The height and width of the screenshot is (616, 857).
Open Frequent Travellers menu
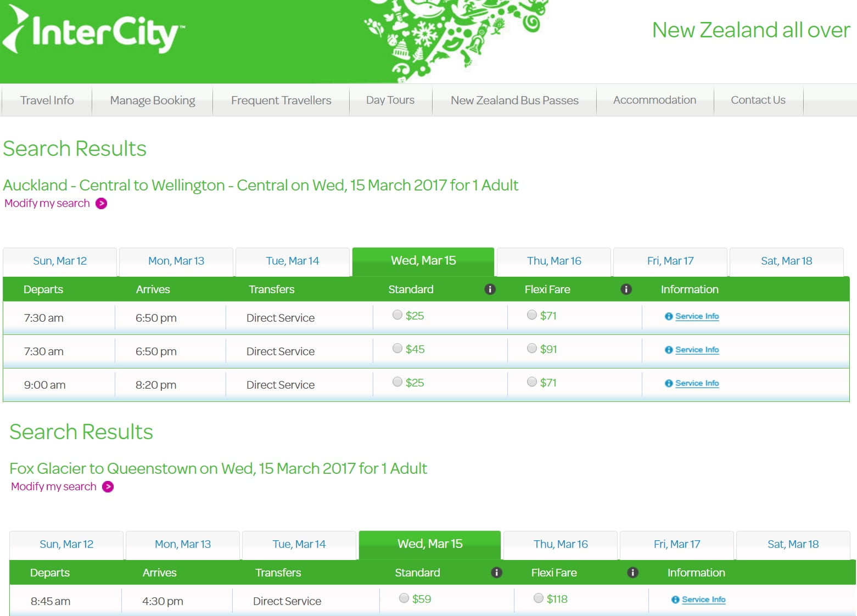click(x=281, y=100)
